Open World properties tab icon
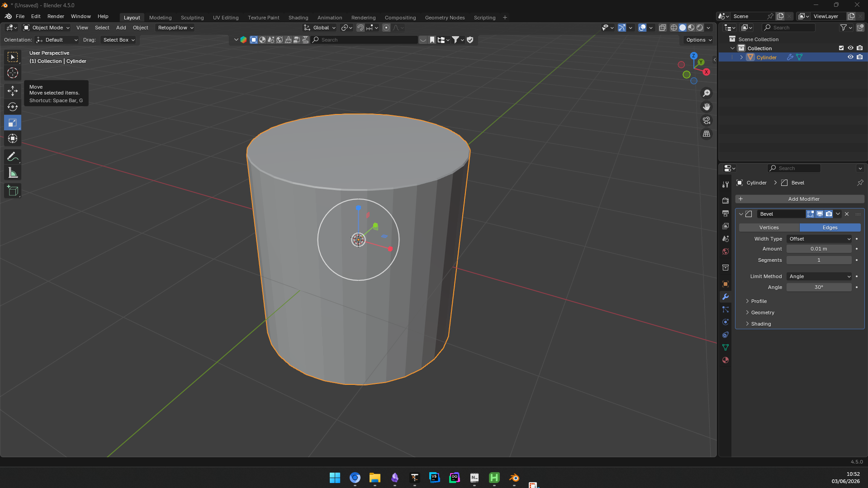 (x=726, y=251)
